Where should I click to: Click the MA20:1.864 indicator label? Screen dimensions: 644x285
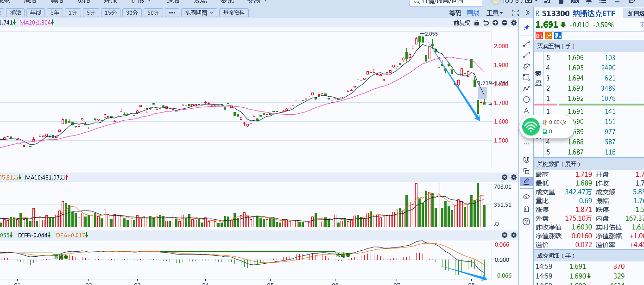[x=37, y=22]
